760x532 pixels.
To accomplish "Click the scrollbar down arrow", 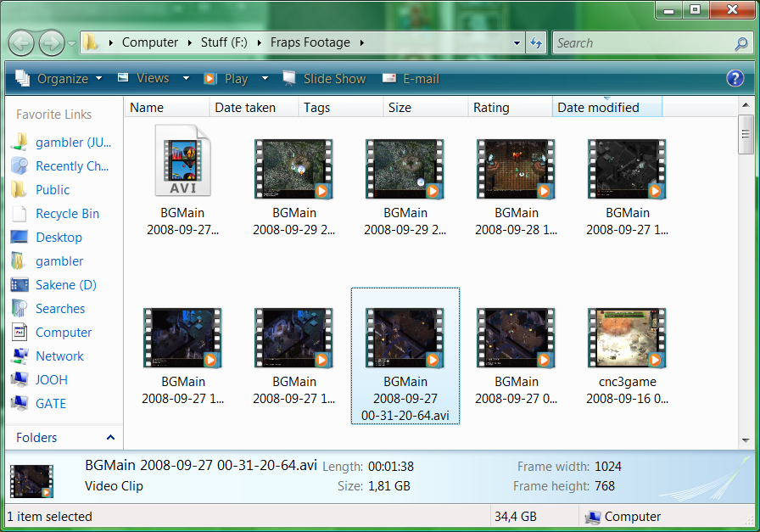I will tap(746, 440).
